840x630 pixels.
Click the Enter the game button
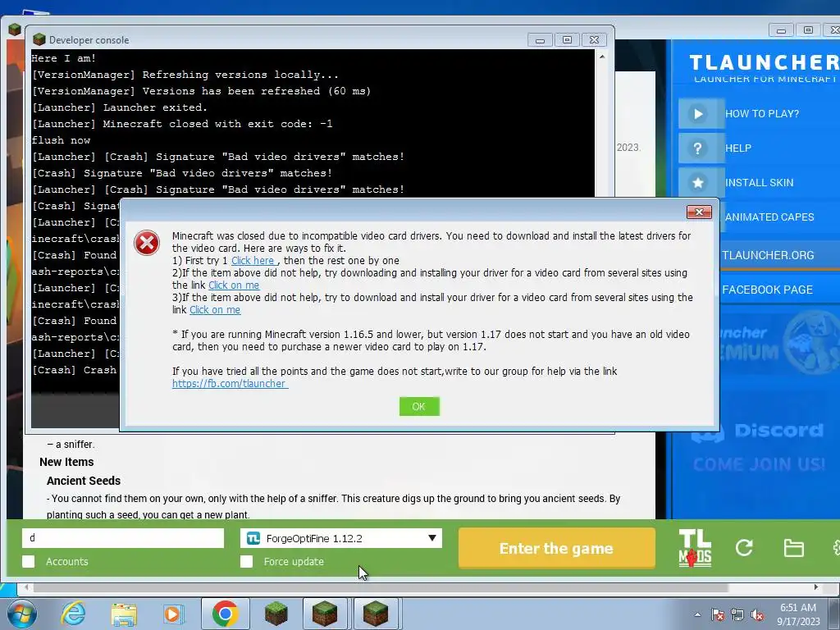(x=557, y=548)
